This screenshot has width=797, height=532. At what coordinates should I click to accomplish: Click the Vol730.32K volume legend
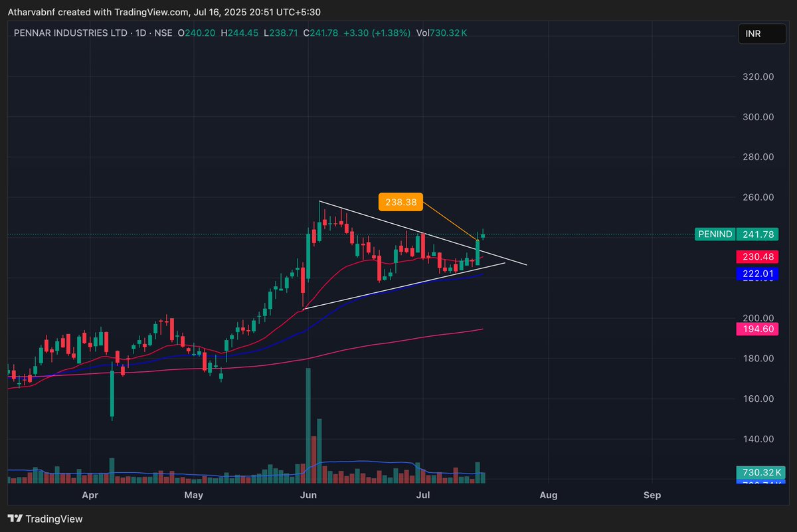[442, 33]
